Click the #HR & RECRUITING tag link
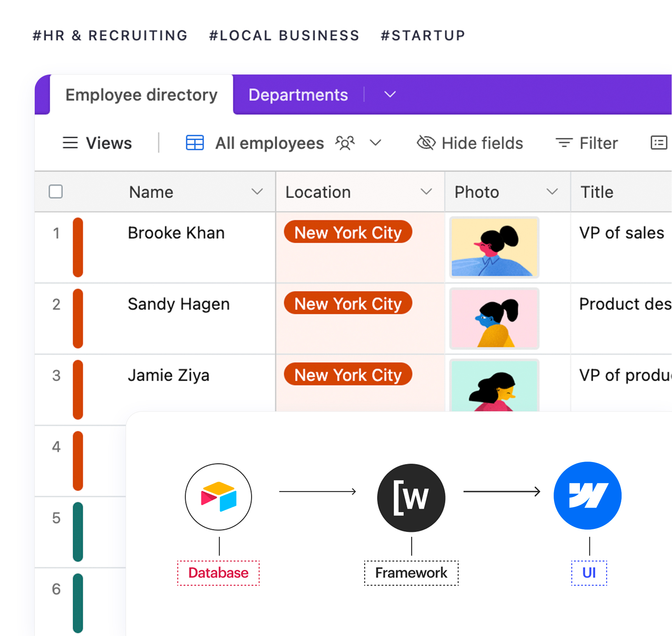 (110, 35)
